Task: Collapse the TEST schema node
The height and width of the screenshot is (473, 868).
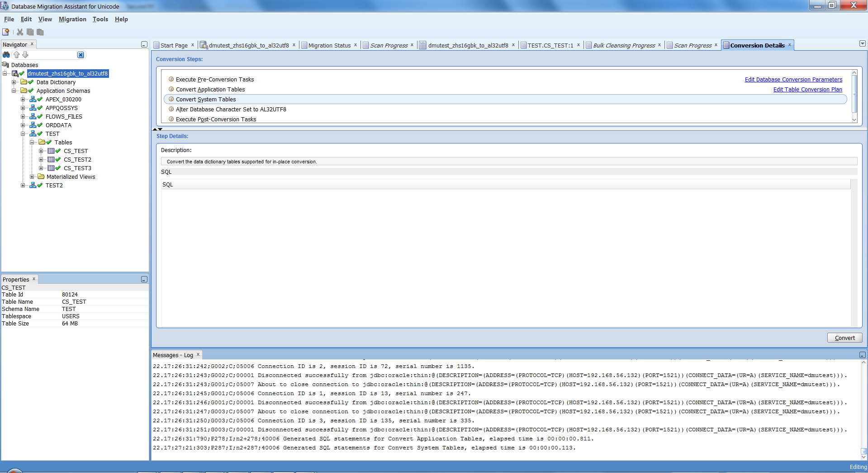Action: 23,134
